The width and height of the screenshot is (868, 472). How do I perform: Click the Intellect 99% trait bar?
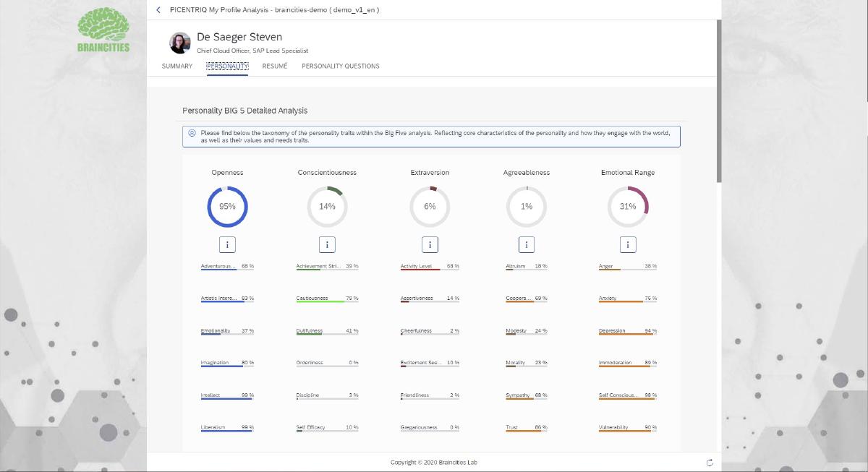coord(227,398)
